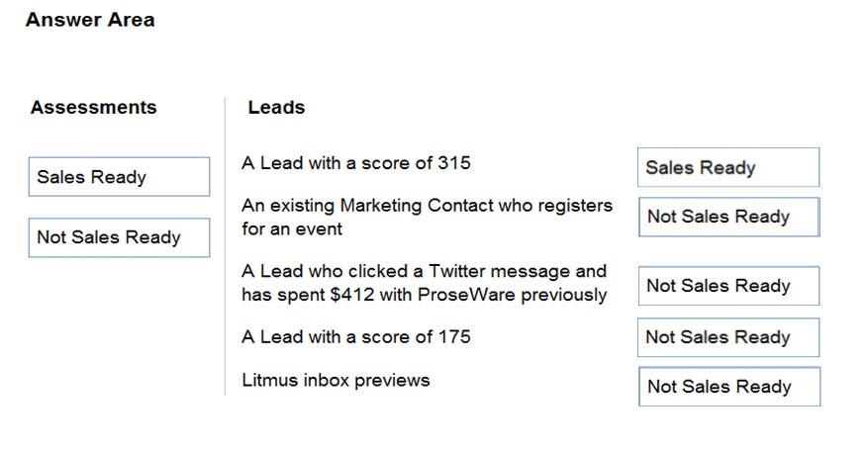This screenshot has width=868, height=452.
Task: Click the 'A Lead with a score of 315' text
Action: 356,163
